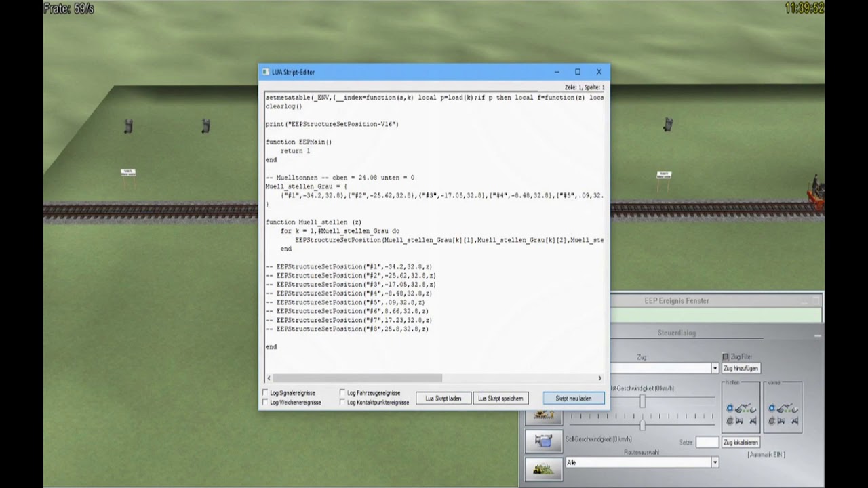
Task: Click the LUA Skript-Editor title bar icon
Action: click(266, 72)
